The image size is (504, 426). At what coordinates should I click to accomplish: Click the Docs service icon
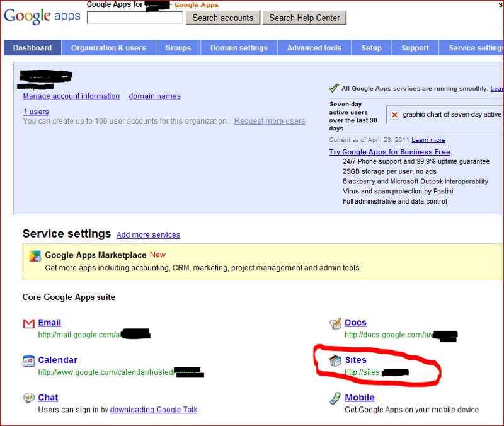click(335, 323)
